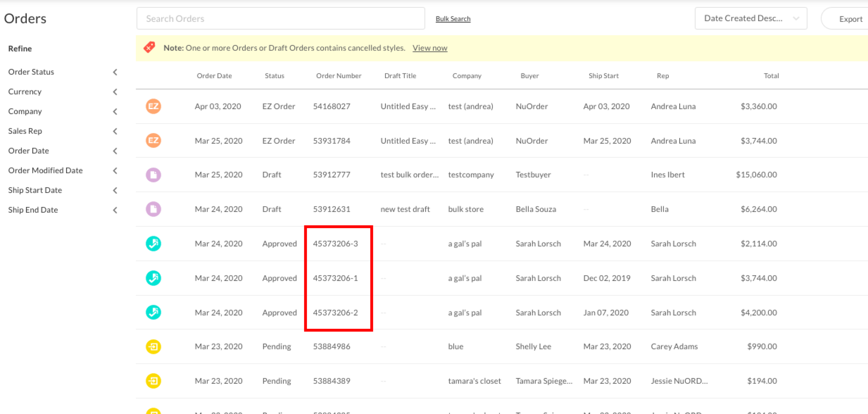Open order number 53931784
Viewport: 868px width, 414px height.
[x=332, y=141]
